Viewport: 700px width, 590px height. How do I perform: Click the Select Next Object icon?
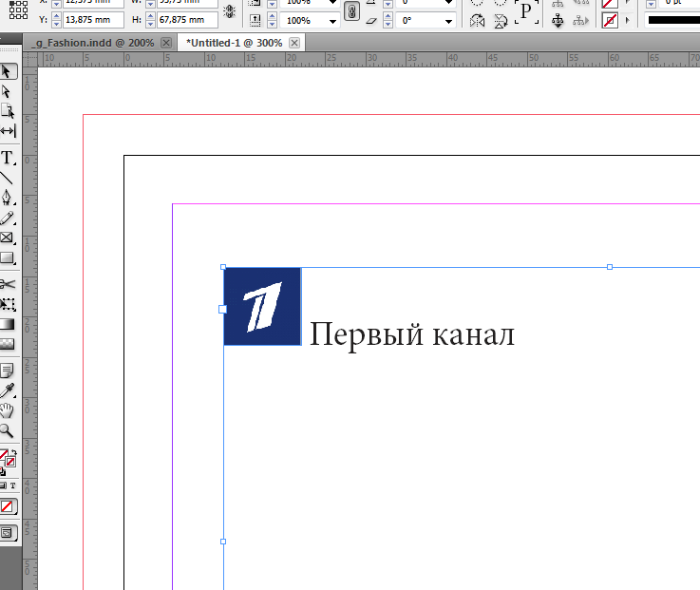point(580,21)
